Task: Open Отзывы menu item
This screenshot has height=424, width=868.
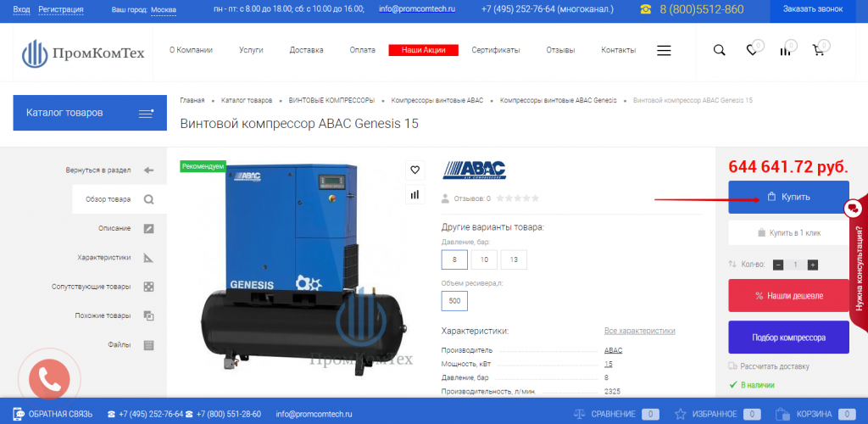Action: click(561, 50)
